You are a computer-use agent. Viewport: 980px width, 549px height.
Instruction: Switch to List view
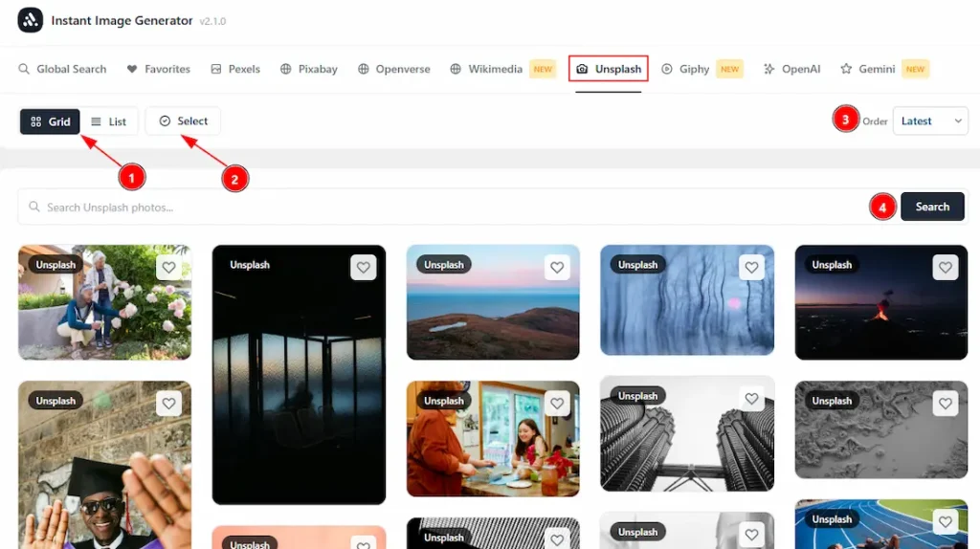(x=109, y=121)
